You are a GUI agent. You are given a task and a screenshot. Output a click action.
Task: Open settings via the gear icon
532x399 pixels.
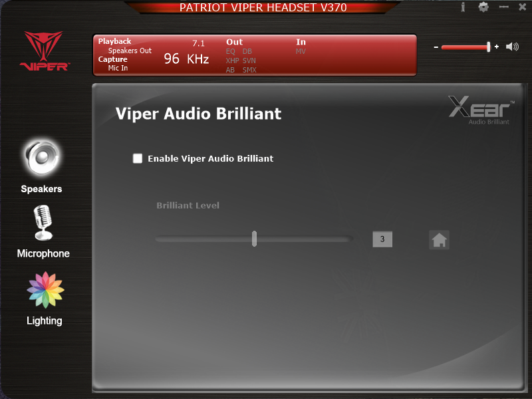pos(483,7)
